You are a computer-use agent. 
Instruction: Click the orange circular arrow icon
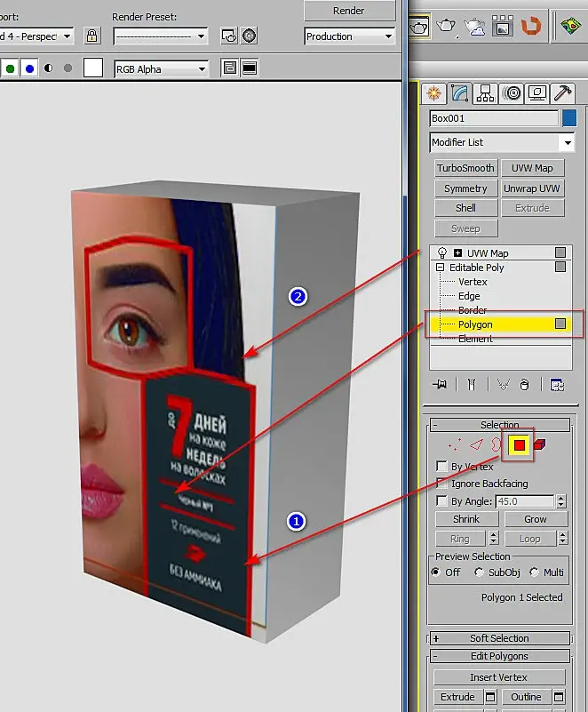pyautogui.click(x=531, y=26)
